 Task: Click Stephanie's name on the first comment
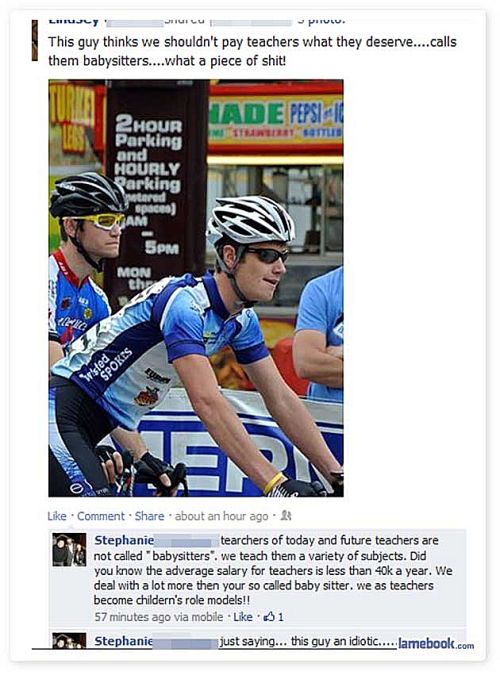tap(124, 540)
